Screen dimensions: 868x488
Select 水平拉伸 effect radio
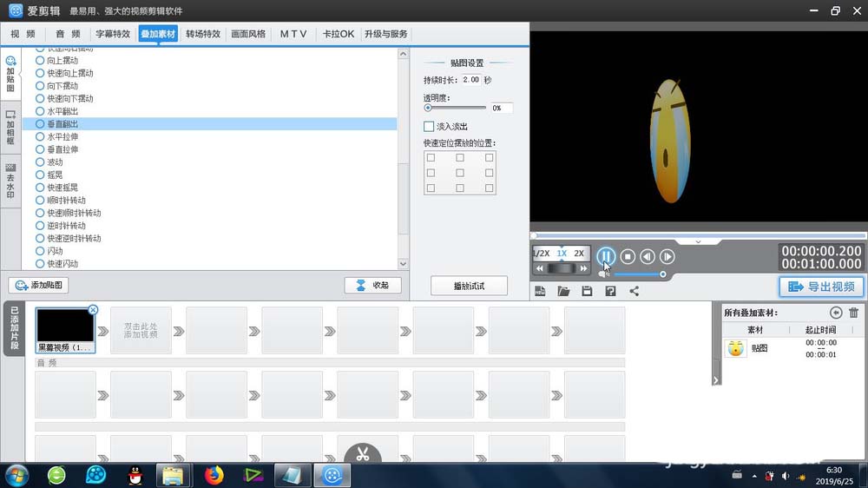click(x=40, y=137)
